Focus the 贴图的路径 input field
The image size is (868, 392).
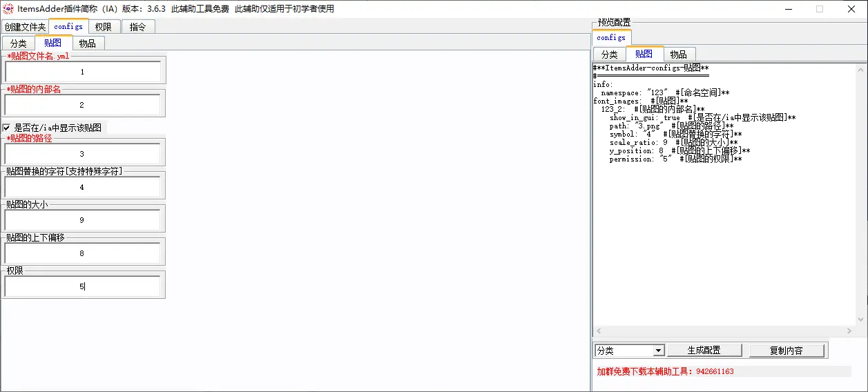pos(83,154)
